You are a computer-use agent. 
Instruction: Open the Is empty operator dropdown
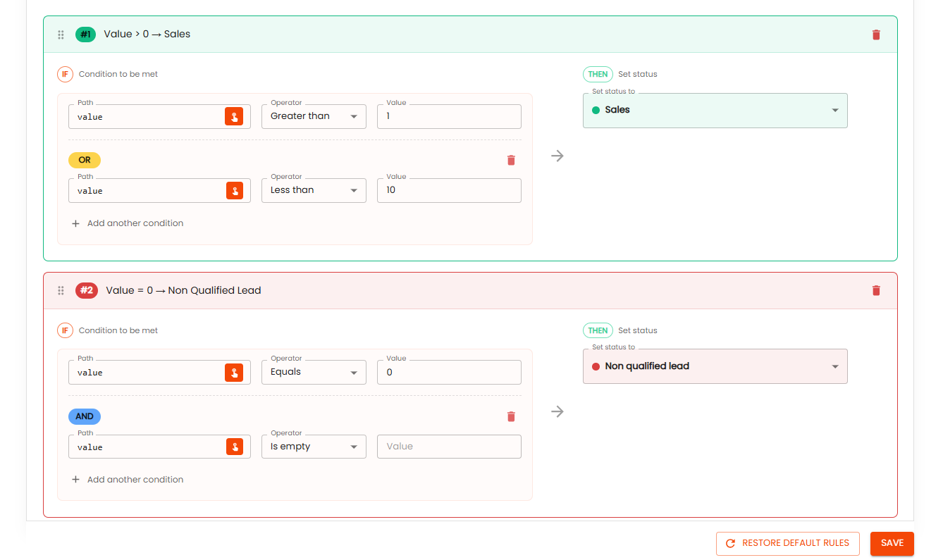[x=314, y=447]
